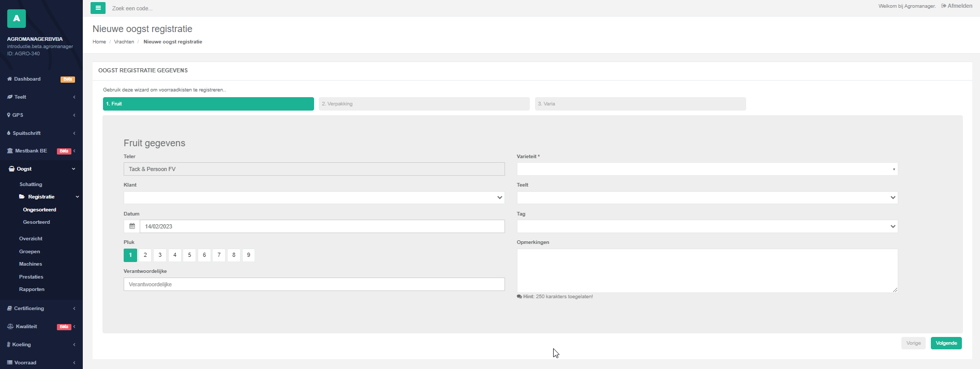The height and width of the screenshot is (369, 980).
Task: Click the Dashboard home icon
Action: 9,79
